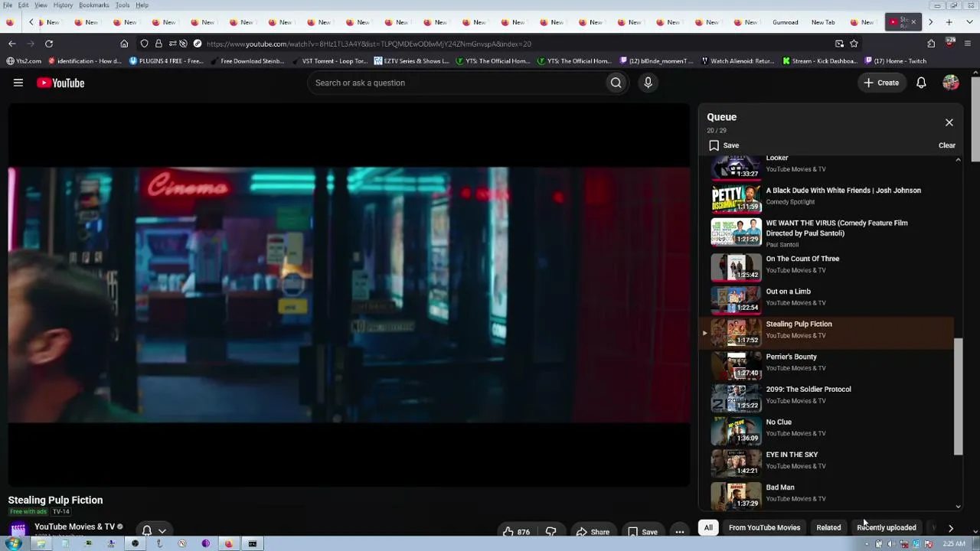Open the Create button menu
The width and height of the screenshot is (980, 551).
point(881,83)
